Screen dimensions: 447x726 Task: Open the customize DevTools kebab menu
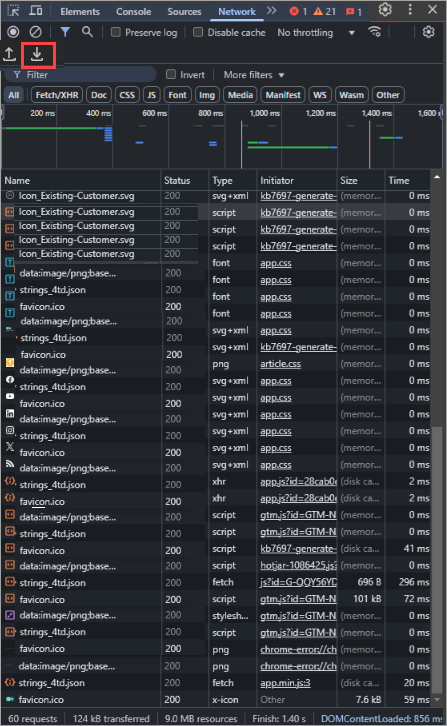pyautogui.click(x=410, y=10)
